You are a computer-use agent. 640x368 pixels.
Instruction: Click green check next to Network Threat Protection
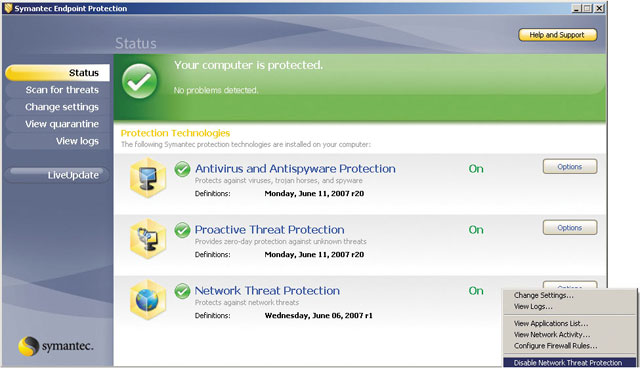tap(182, 291)
